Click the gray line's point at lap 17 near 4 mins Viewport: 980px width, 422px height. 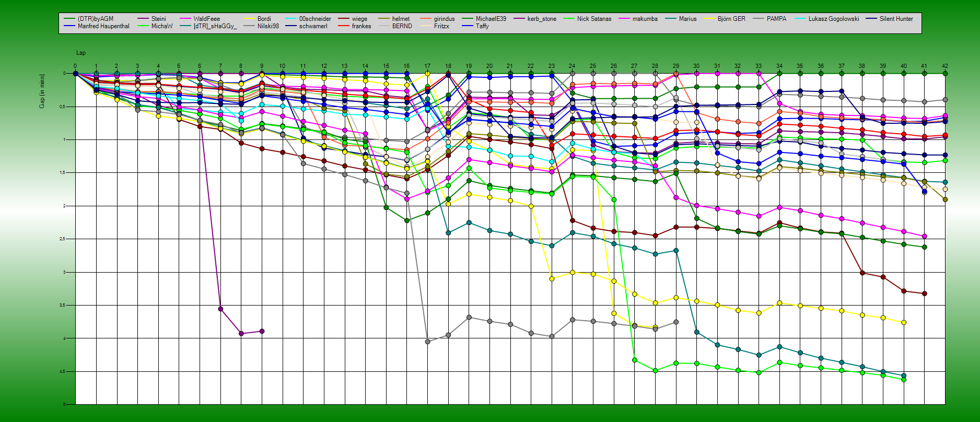click(427, 342)
